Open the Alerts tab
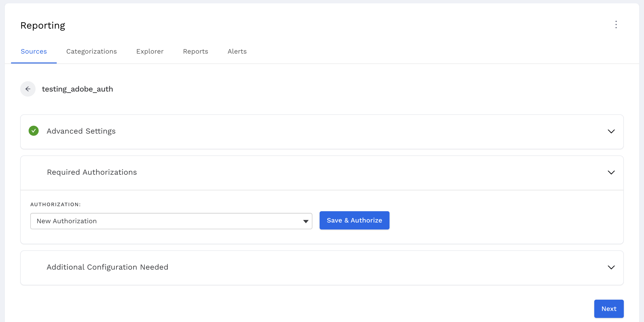Screen dimensions: 644x322 pyautogui.click(x=237, y=51)
